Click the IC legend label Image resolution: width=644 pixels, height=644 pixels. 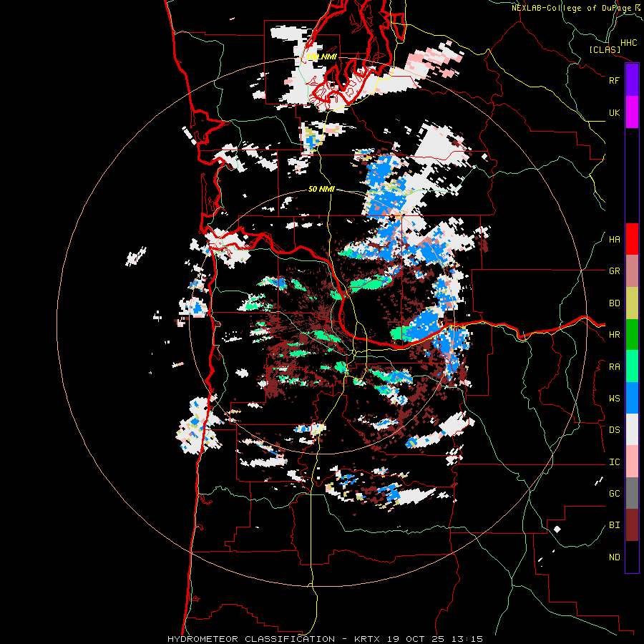[614, 462]
